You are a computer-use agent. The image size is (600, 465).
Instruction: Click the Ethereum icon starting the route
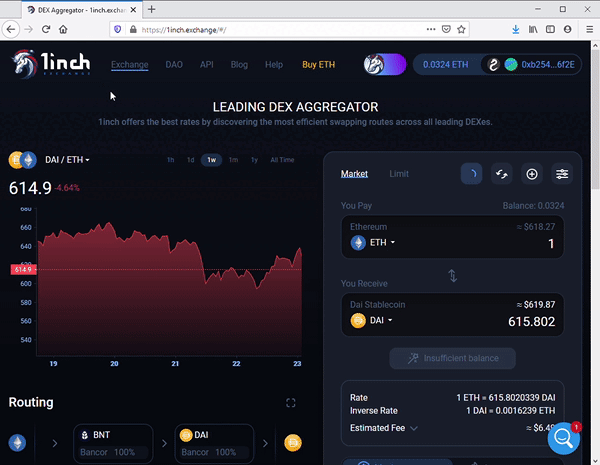[x=17, y=443]
